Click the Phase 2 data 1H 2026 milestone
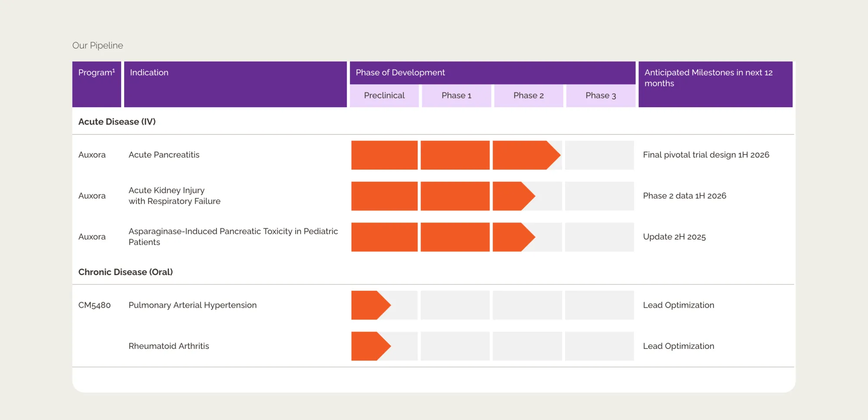 coord(684,196)
